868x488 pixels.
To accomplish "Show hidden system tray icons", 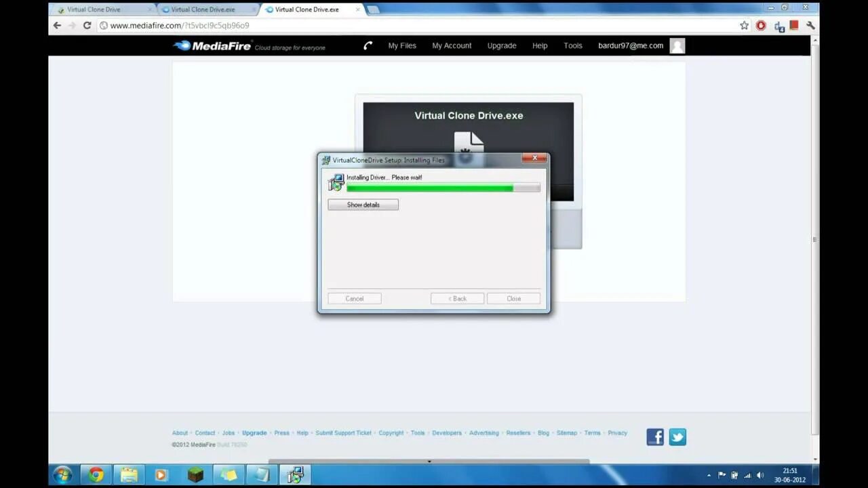I will point(709,475).
